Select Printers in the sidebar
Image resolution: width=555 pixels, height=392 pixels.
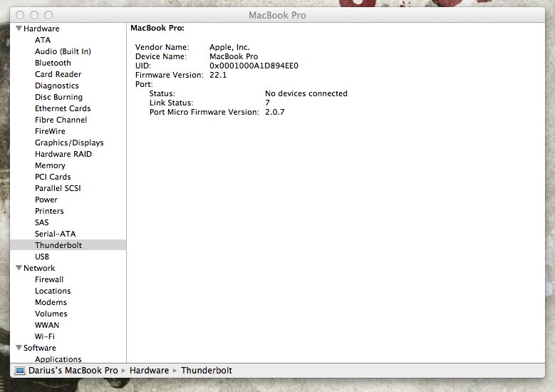tap(49, 211)
